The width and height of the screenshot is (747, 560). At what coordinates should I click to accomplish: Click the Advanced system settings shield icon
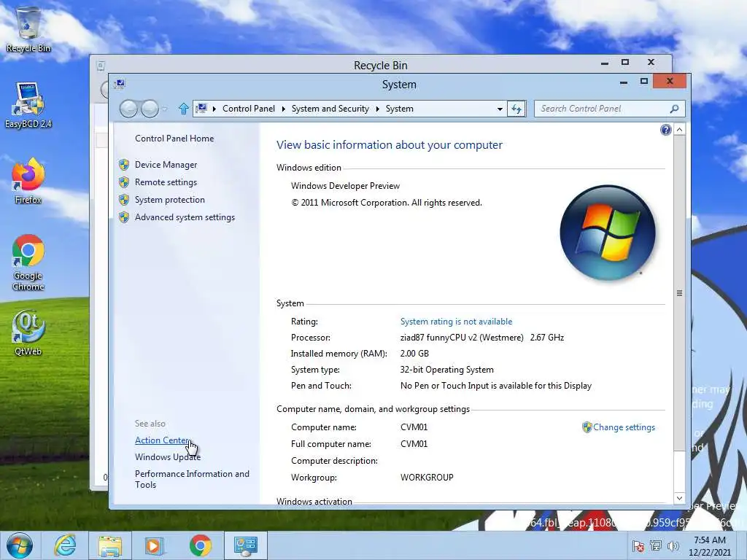(124, 217)
